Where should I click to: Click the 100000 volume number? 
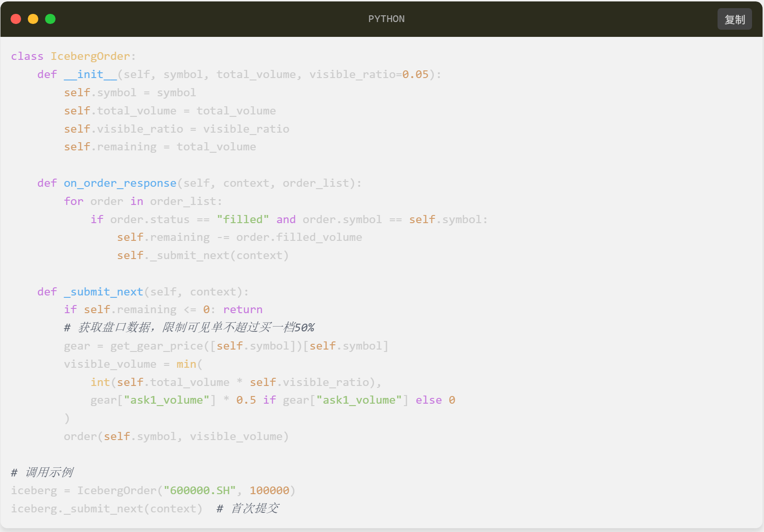click(x=269, y=490)
